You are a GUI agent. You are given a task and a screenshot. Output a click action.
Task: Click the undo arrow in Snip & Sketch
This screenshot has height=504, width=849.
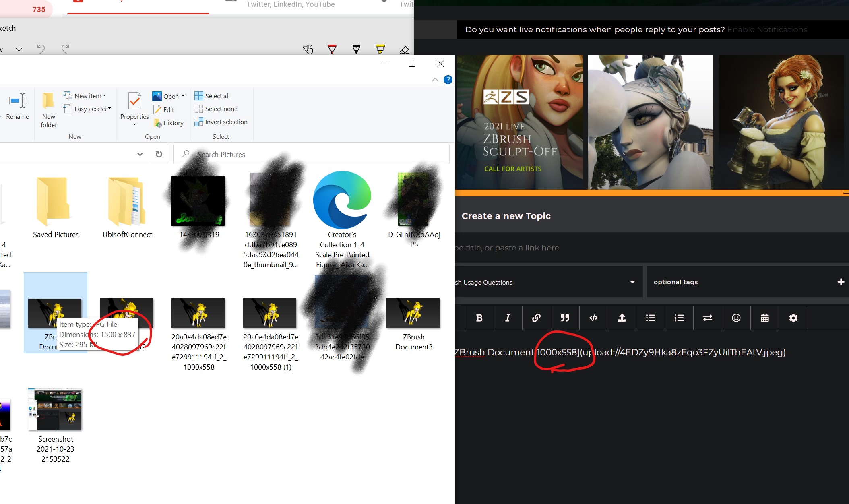pyautogui.click(x=41, y=49)
